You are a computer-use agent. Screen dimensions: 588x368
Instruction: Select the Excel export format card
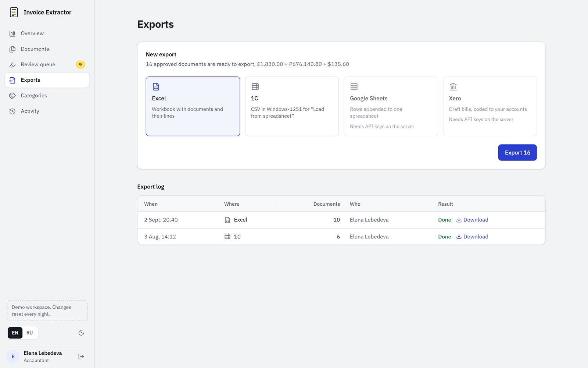pos(193,106)
